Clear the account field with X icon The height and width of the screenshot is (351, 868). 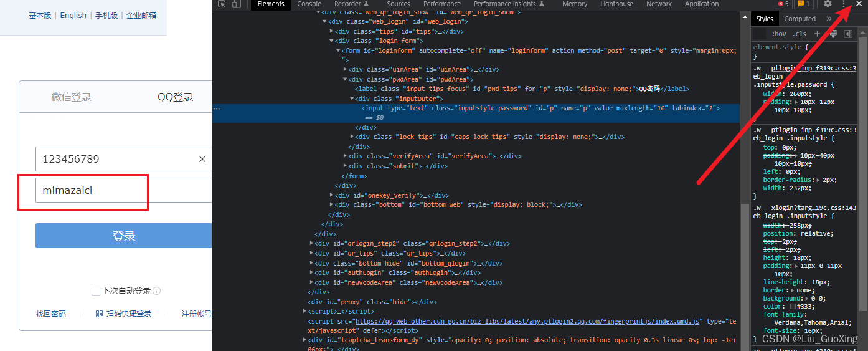tap(202, 159)
